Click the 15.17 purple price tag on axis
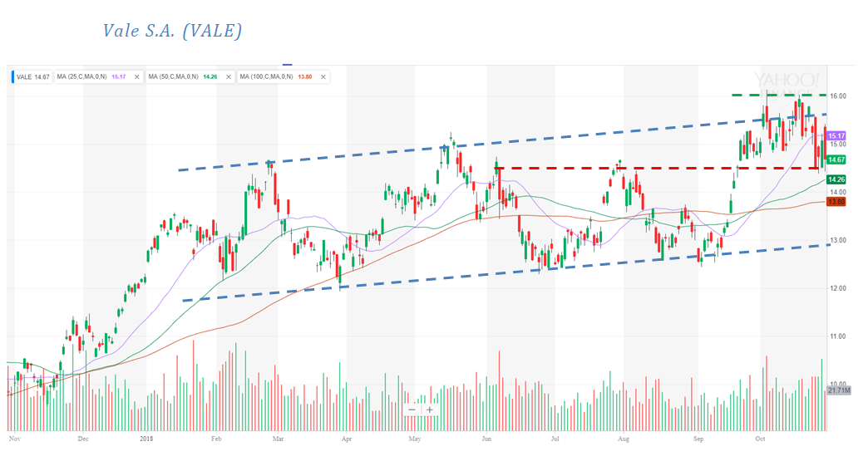Viewport: 868px width, 466px height. point(836,135)
